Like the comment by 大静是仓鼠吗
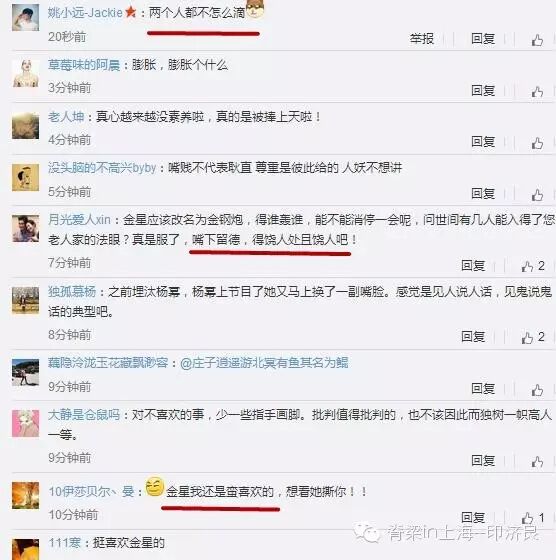This screenshot has height=560, width=556. click(x=537, y=461)
